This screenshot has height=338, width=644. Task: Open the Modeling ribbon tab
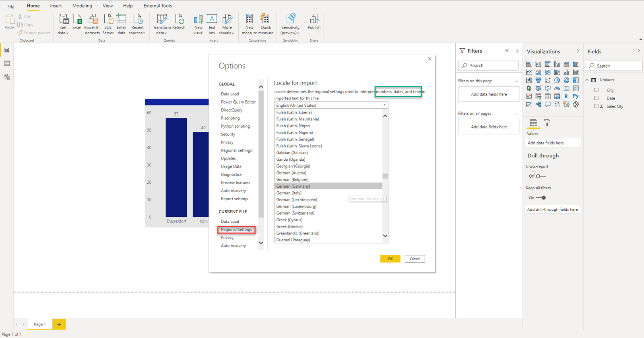pyautogui.click(x=82, y=6)
